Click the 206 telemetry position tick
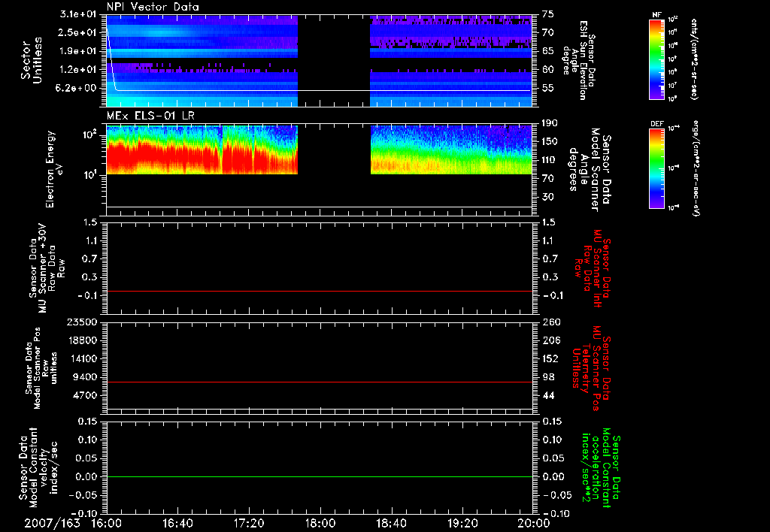 [x=550, y=340]
